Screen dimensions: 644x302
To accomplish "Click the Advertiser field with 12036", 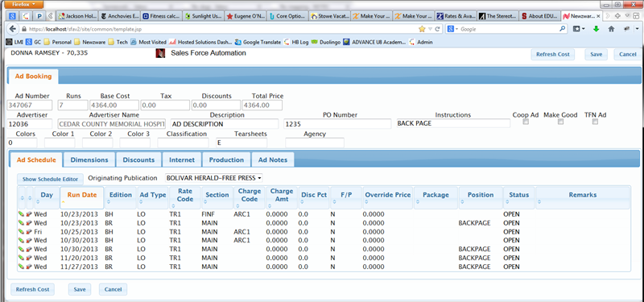I will click(30, 124).
